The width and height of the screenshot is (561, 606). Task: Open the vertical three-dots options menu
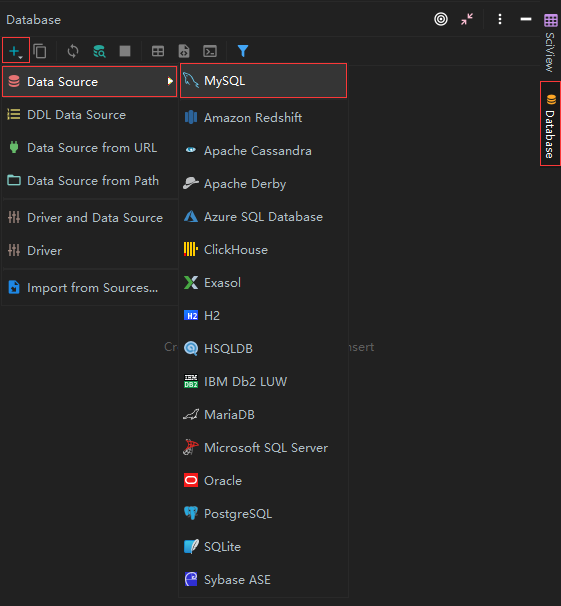pyautogui.click(x=500, y=19)
